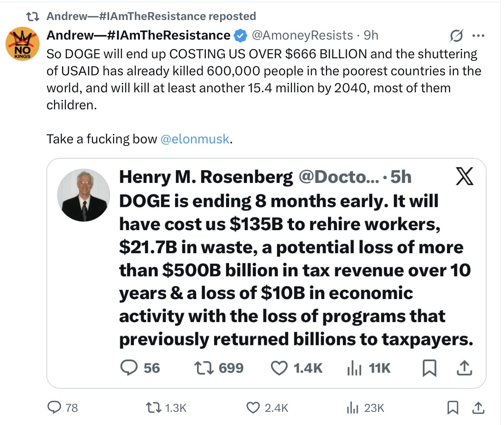The height and width of the screenshot is (425, 504).
Task: Click the 'Andrew—#IAmTheResistance reposted' label
Action: pyautogui.click(x=151, y=16)
